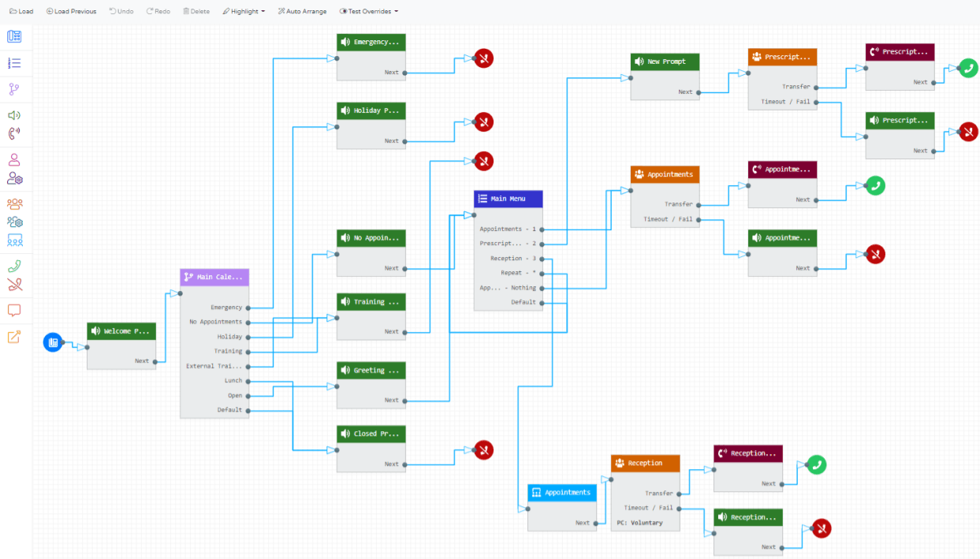Click the Load button

(x=21, y=12)
